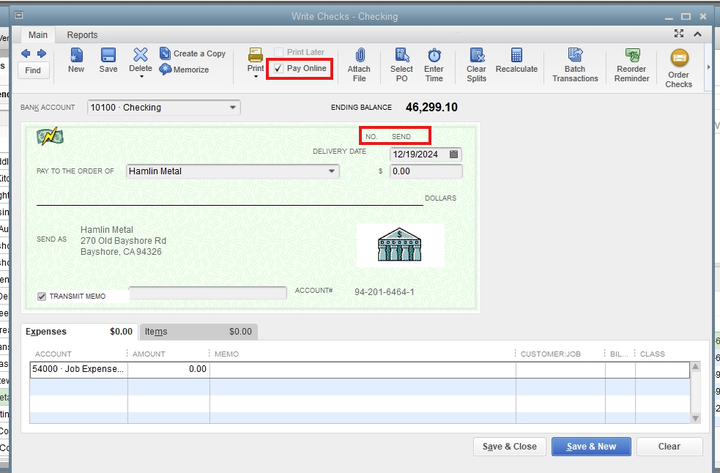This screenshot has width=720, height=473.
Task: Click expense table scrollbar up arrow
Action: (x=696, y=366)
